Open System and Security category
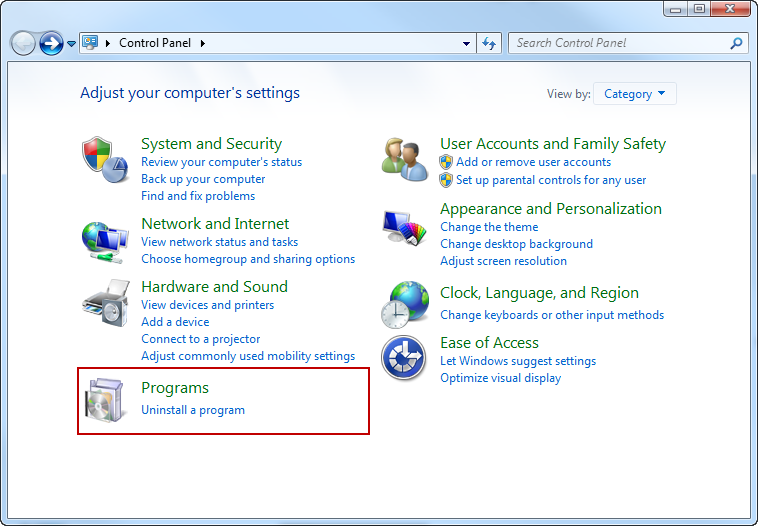This screenshot has width=758, height=526. pyautogui.click(x=211, y=144)
